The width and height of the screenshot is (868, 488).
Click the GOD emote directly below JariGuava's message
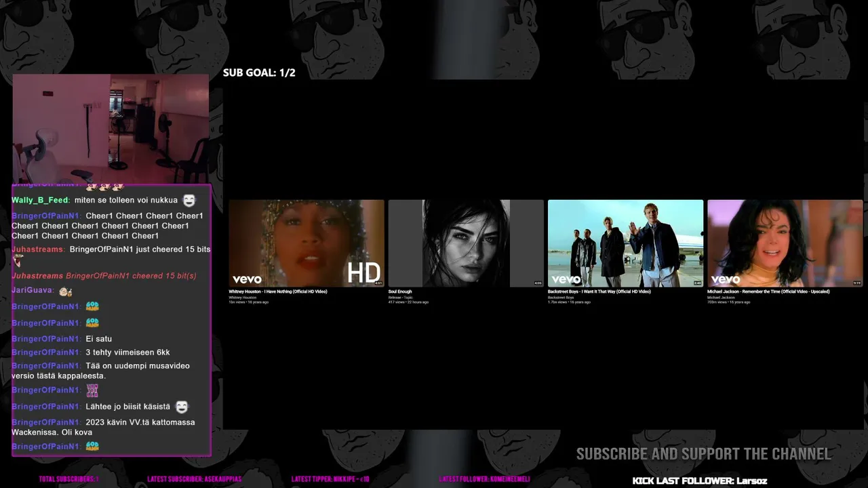point(92,306)
